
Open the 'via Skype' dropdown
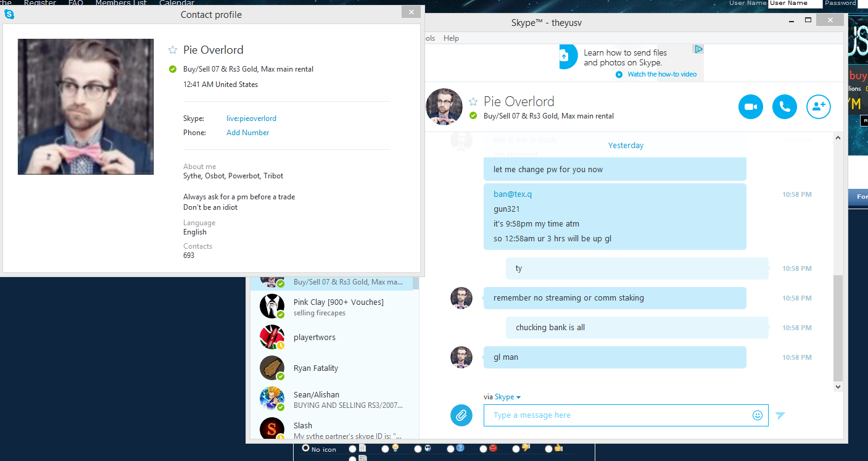tap(508, 397)
